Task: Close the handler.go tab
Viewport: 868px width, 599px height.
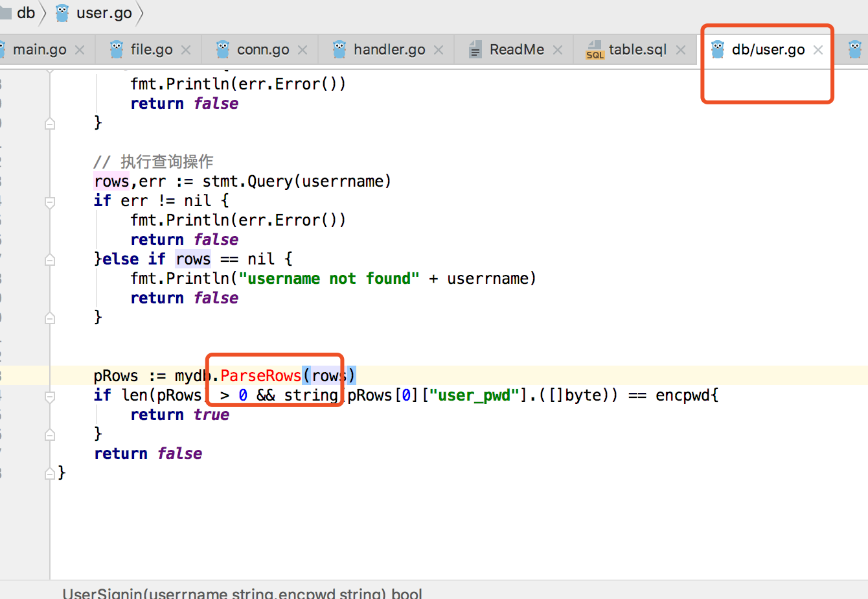Action: [x=439, y=50]
